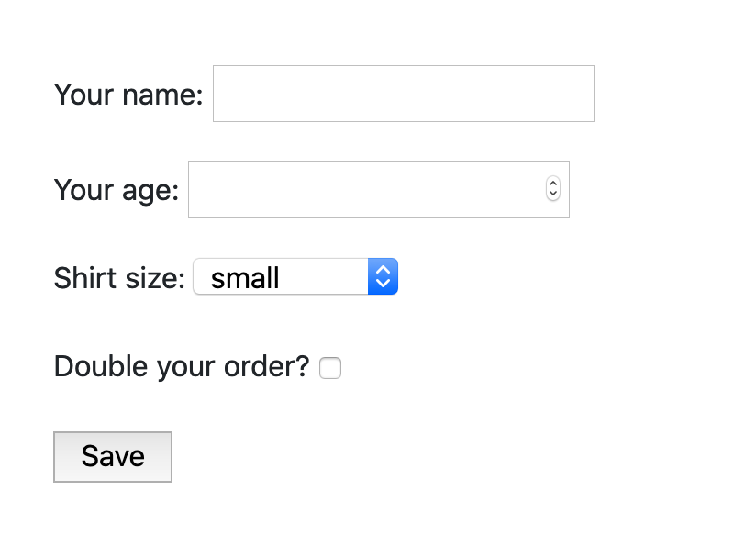Click the 'Double your order?' label text

[182, 366]
